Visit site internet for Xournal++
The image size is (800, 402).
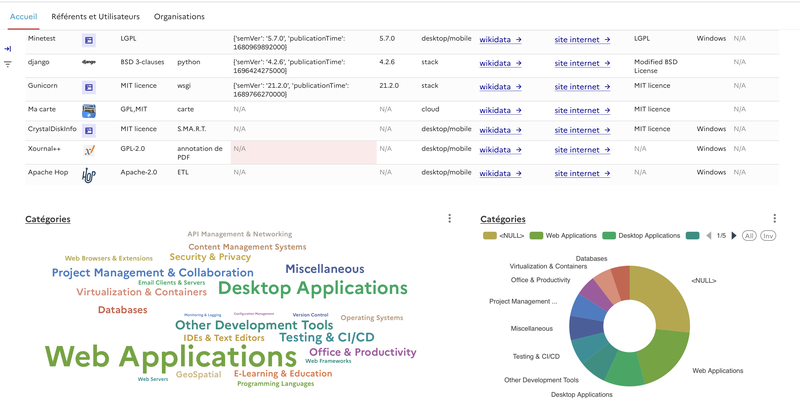[x=582, y=150]
